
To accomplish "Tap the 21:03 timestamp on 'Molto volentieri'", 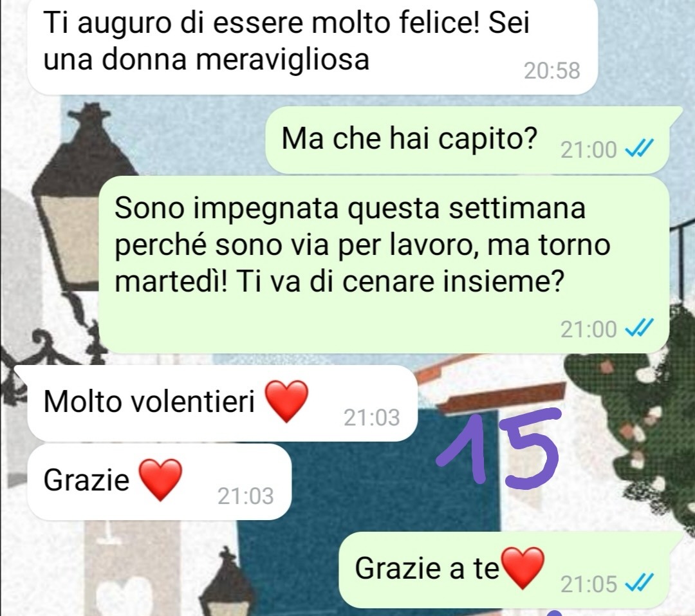I will pos(371,417).
